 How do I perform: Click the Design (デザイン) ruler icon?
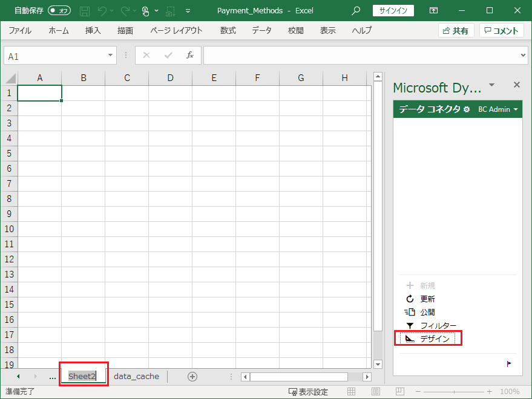(x=410, y=339)
